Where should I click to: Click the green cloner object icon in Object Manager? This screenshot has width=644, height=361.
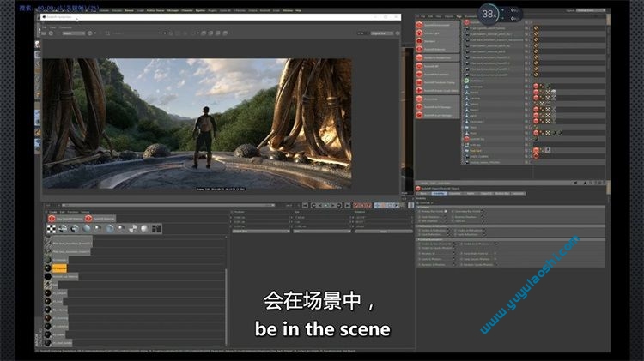(466, 81)
